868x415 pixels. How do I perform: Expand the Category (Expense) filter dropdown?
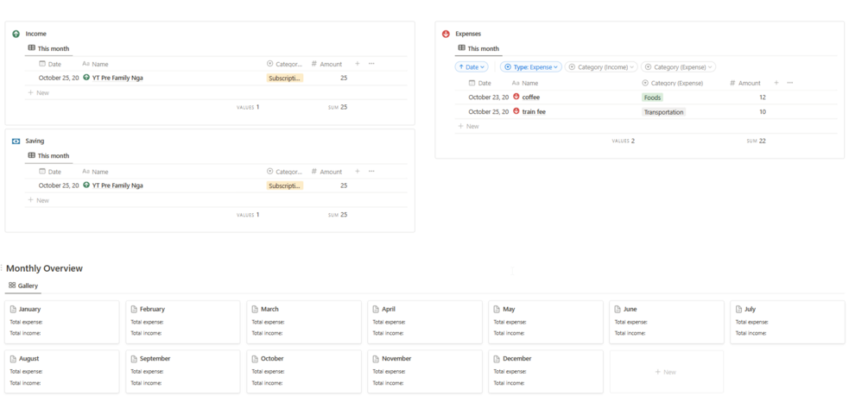click(x=678, y=66)
